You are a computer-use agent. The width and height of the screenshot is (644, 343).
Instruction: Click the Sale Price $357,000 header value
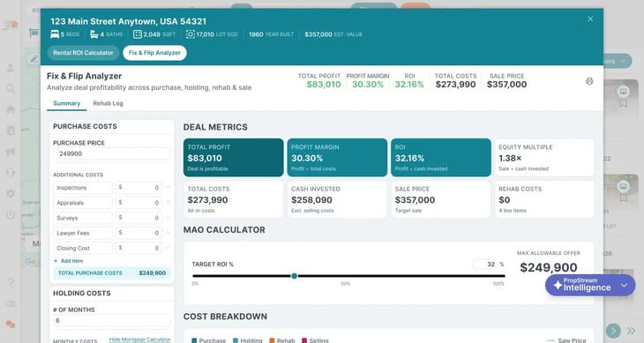pos(507,85)
